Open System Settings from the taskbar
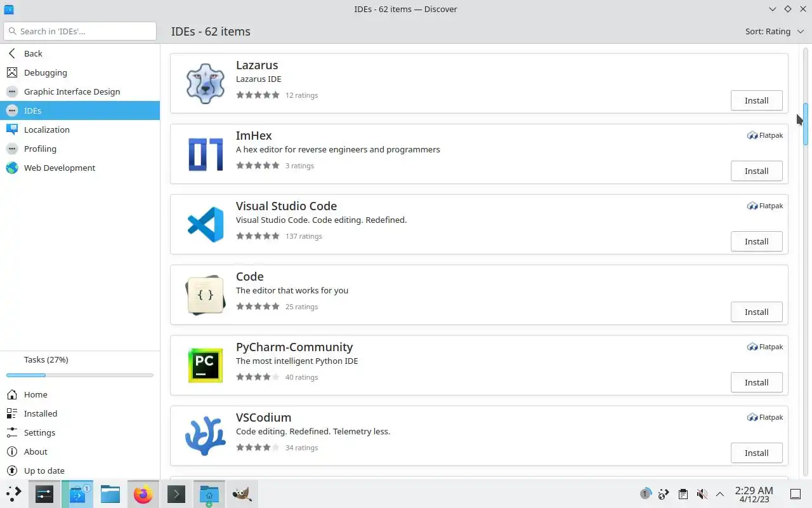 (44, 493)
